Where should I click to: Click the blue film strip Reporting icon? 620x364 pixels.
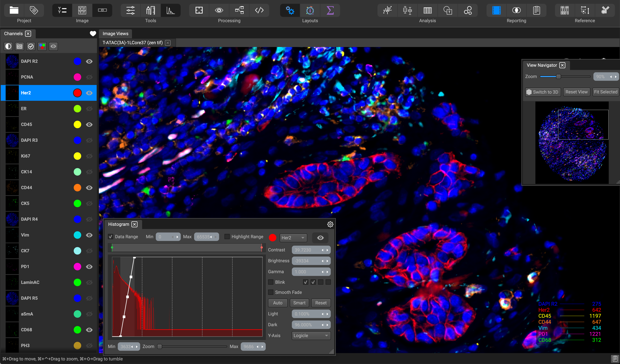tap(496, 10)
